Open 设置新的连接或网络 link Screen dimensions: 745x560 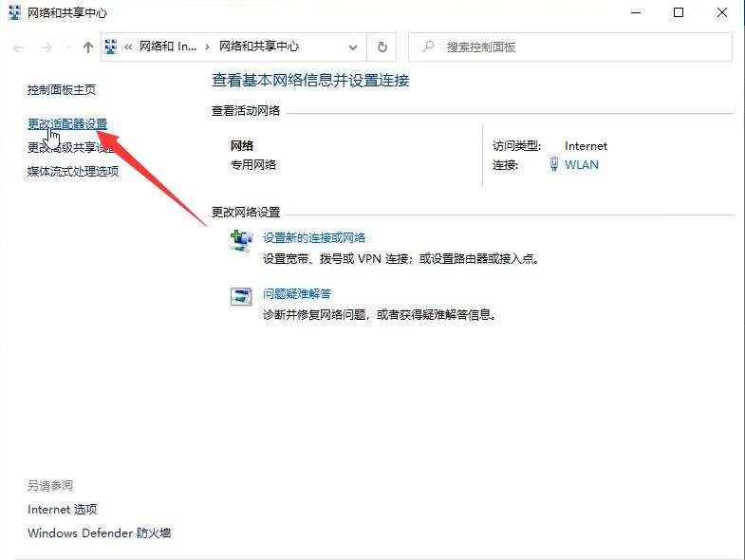coord(314,237)
